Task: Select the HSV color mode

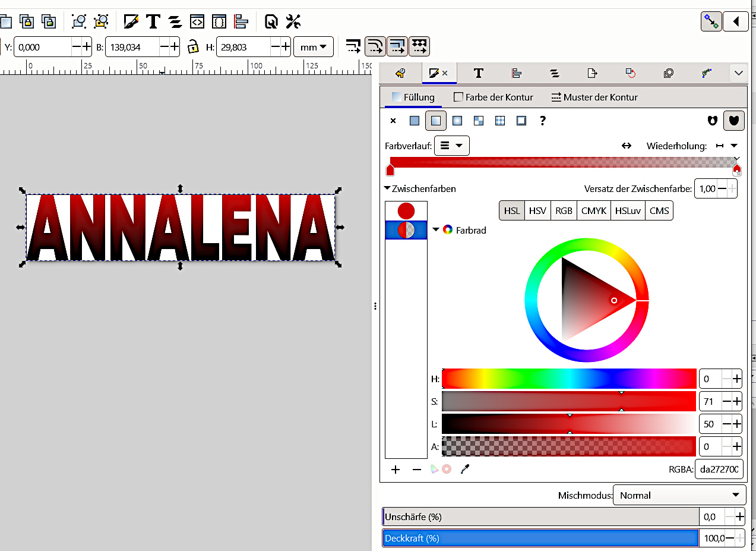Action: tap(537, 211)
